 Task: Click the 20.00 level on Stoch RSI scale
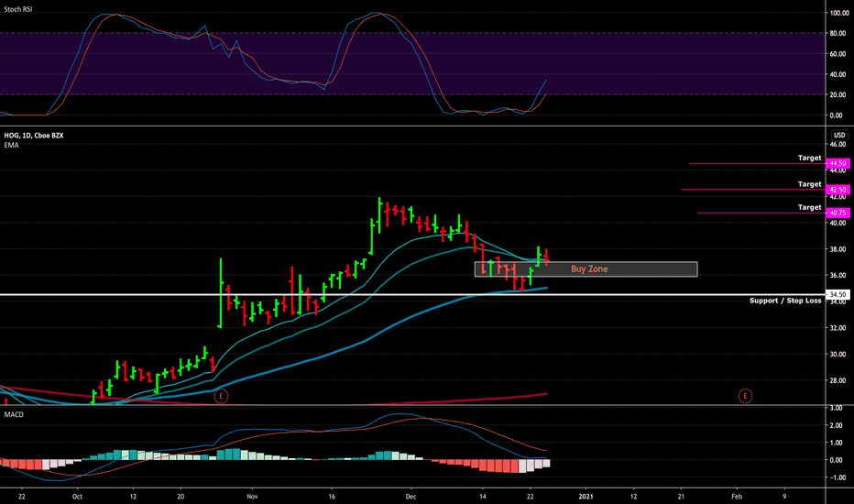838,94
